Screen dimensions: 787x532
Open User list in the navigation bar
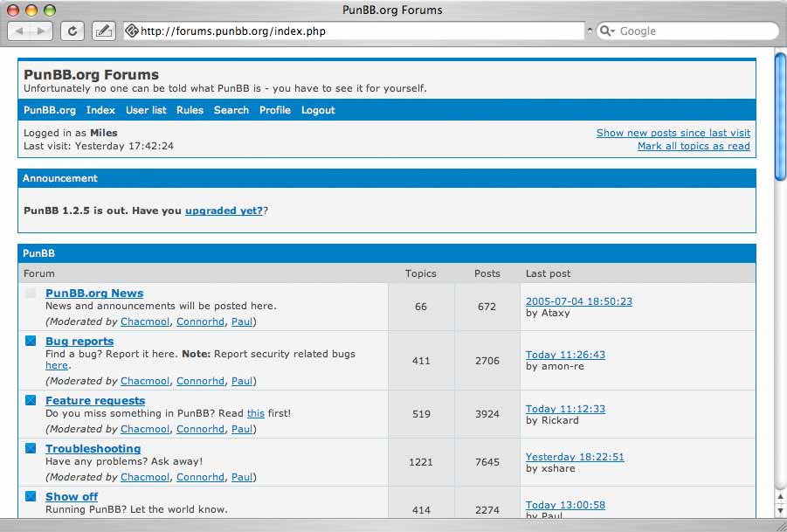click(146, 110)
